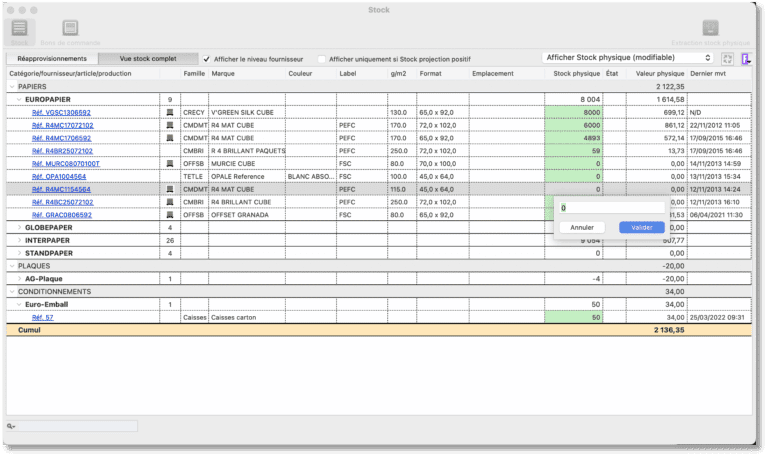
Task: Toggle Afficher le niveau fournisseur checkbox
Action: pyautogui.click(x=207, y=59)
